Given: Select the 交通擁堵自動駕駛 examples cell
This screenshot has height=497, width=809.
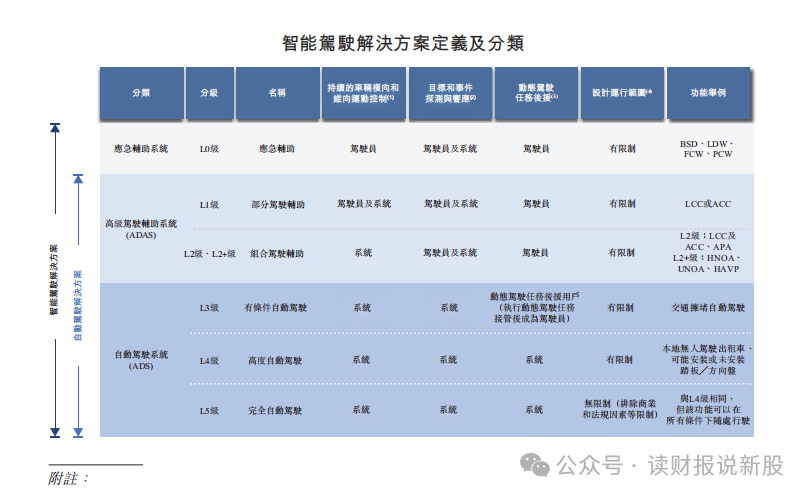Looking at the screenshot, I should tap(708, 308).
